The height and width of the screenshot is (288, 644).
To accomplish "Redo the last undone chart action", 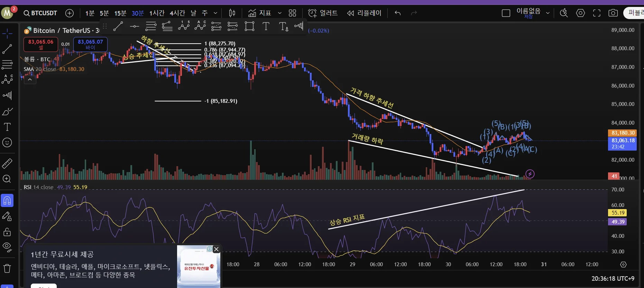I will (x=414, y=13).
